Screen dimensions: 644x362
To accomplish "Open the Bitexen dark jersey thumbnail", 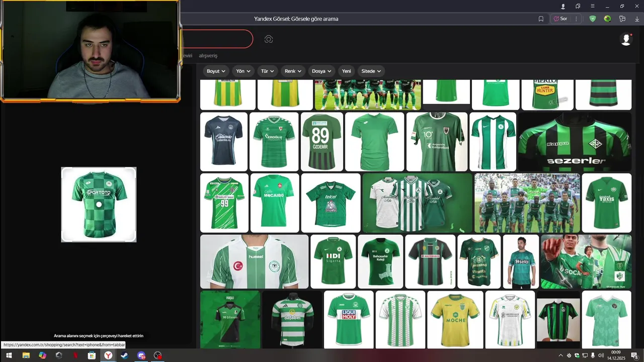I will click(230, 320).
